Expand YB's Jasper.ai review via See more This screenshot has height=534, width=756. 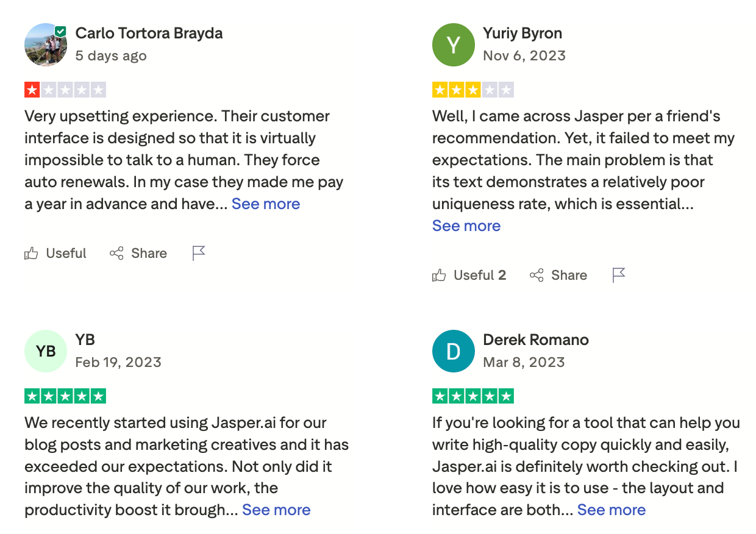[276, 510]
